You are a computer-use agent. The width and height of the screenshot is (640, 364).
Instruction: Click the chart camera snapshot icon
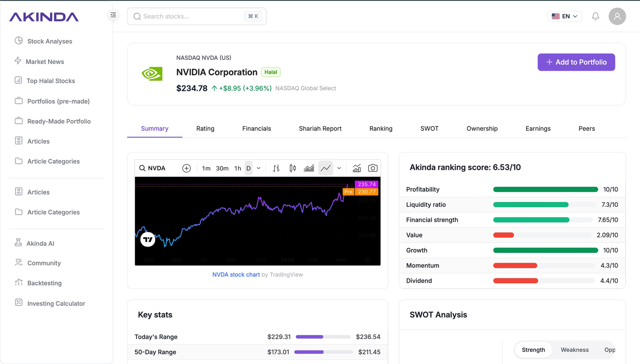coord(373,168)
